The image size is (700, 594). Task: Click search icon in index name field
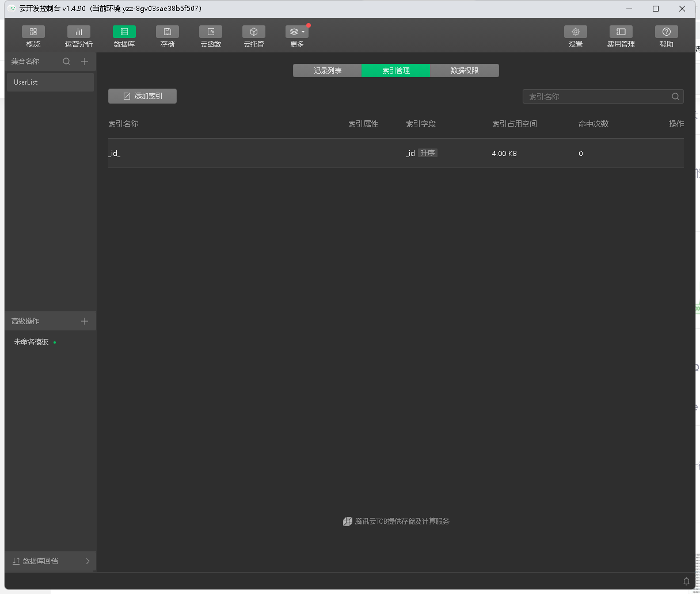click(676, 97)
